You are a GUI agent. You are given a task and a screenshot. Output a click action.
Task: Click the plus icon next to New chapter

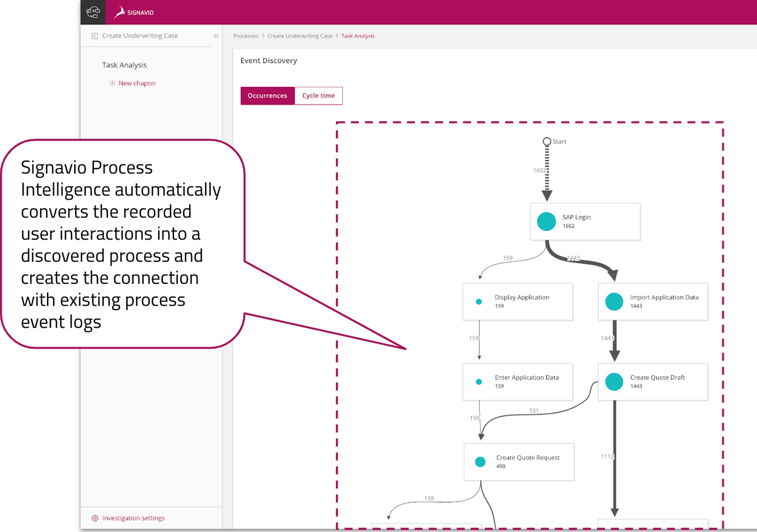click(x=113, y=83)
